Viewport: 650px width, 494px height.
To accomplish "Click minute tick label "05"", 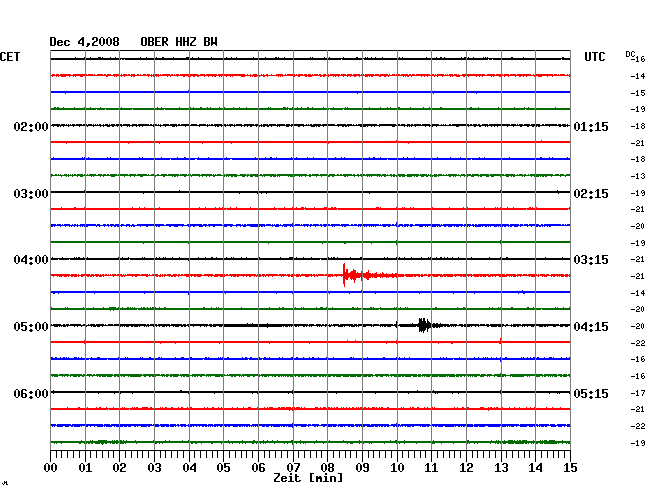I will point(223,468).
